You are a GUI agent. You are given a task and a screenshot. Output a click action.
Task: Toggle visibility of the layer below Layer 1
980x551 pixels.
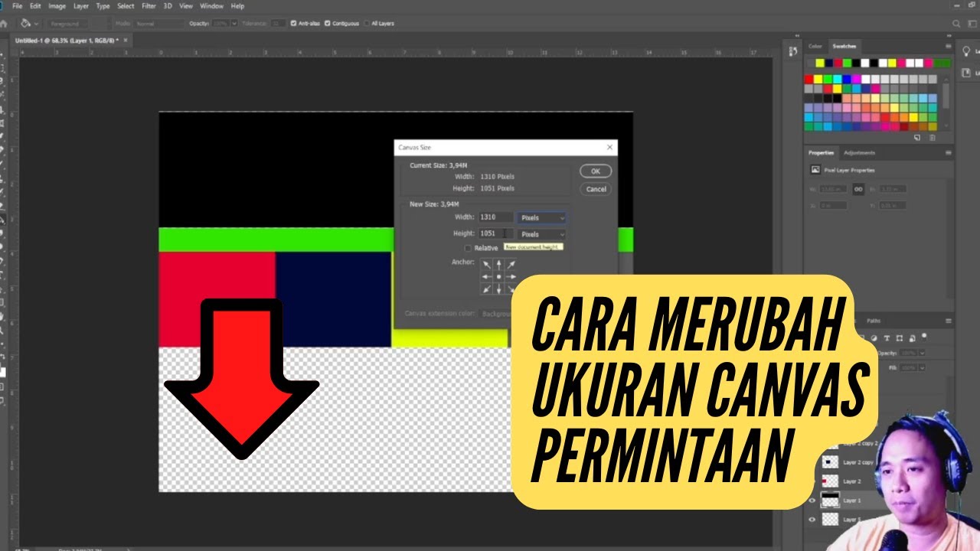(812, 520)
